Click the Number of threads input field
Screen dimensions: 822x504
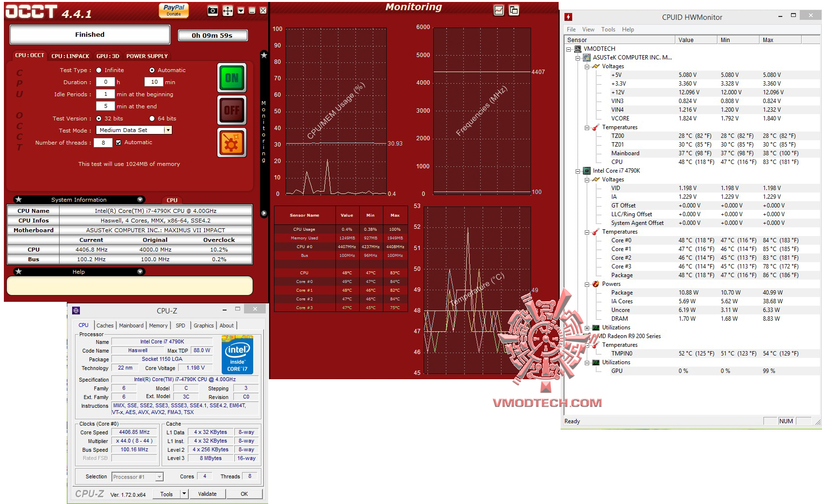coord(103,143)
